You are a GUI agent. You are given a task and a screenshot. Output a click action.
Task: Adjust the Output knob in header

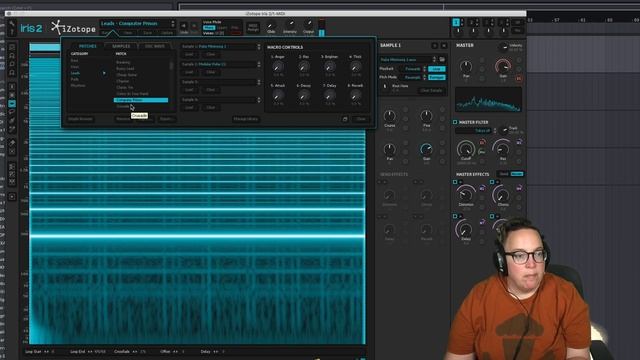coord(309,24)
